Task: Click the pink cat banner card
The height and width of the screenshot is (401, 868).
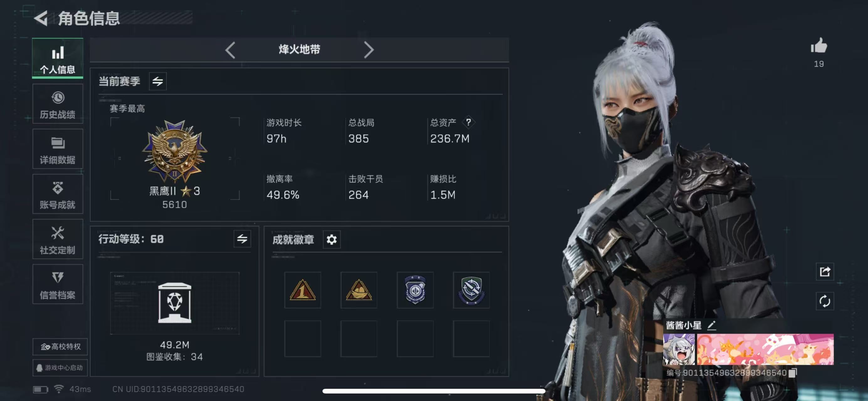Action: pos(765,349)
